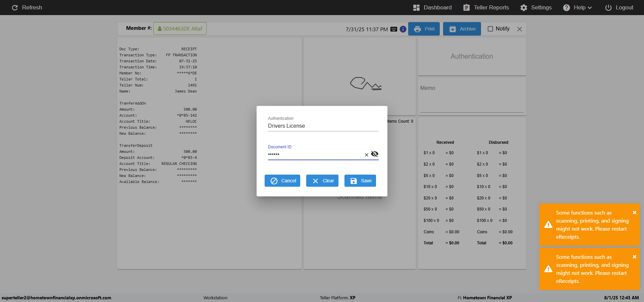Cancel the authentication dialog

[282, 181]
